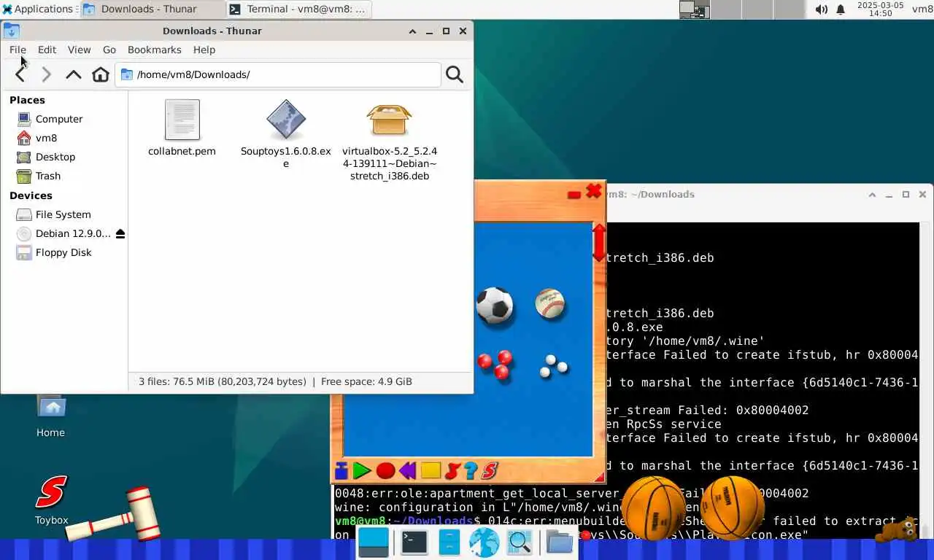This screenshot has width=934, height=560.
Task: Select the soccer ball in the toybox
Action: click(495, 306)
